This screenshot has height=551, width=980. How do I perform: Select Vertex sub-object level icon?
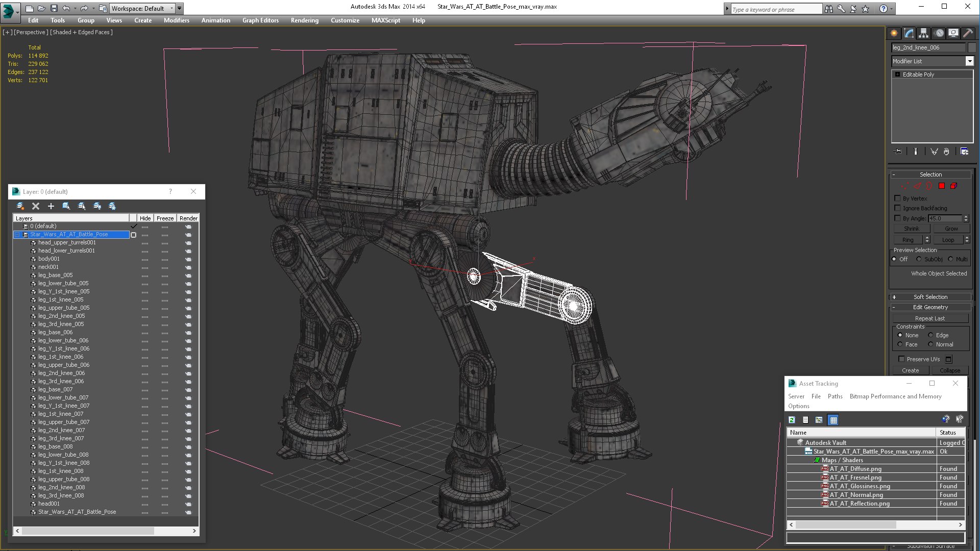point(905,186)
